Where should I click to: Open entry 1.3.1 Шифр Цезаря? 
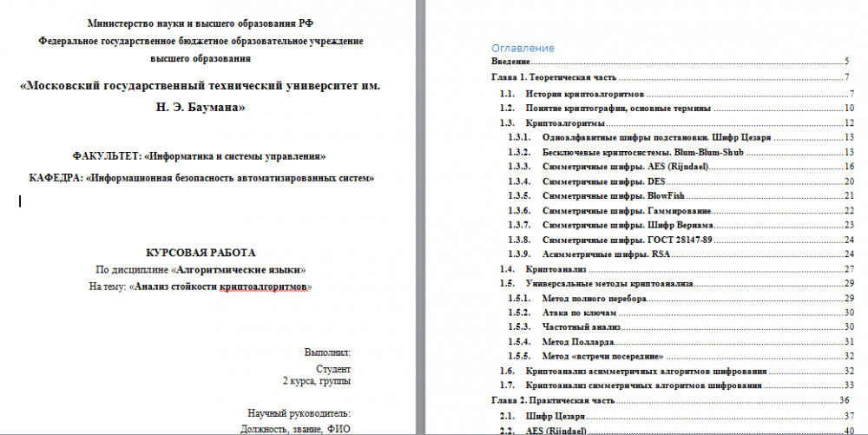(654, 138)
